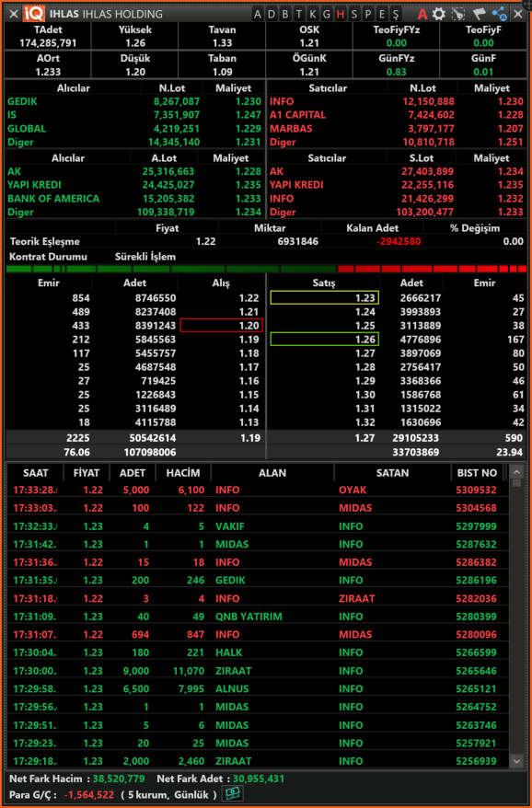Select the K letter button in toolbar
This screenshot has height=808, width=532.
[x=313, y=14]
